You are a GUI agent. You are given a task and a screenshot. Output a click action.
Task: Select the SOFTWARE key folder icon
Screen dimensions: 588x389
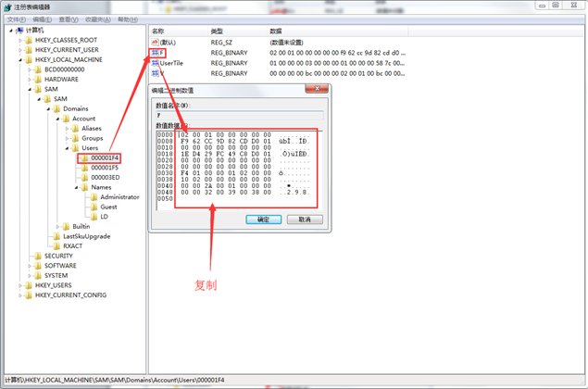[38, 266]
